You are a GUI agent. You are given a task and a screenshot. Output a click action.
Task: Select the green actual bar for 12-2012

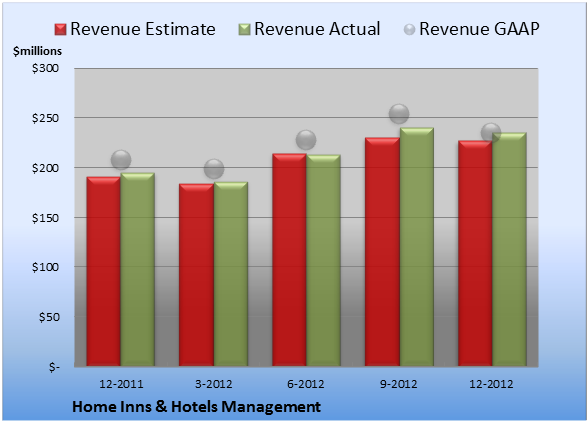[509, 249]
